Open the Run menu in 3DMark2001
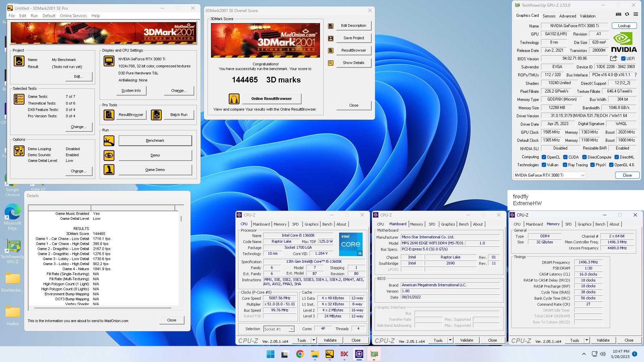644x362 pixels. [34, 16]
